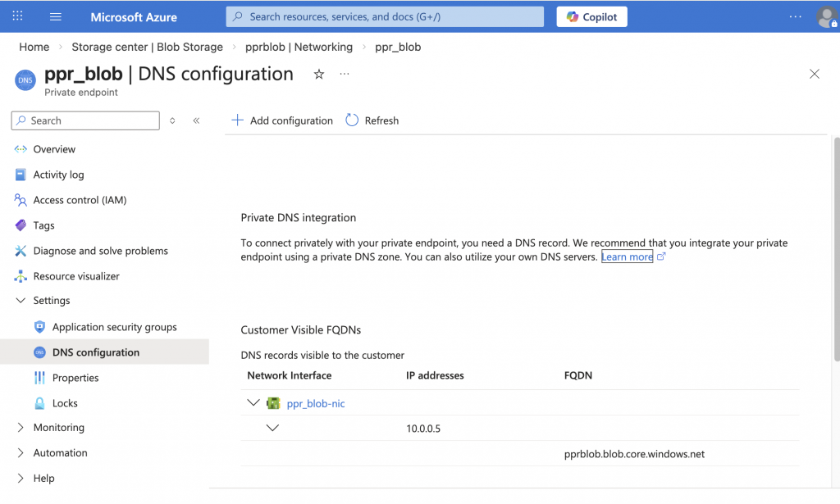This screenshot has height=504, width=840.
Task: Open the hamburger portal menu
Action: pos(56,16)
